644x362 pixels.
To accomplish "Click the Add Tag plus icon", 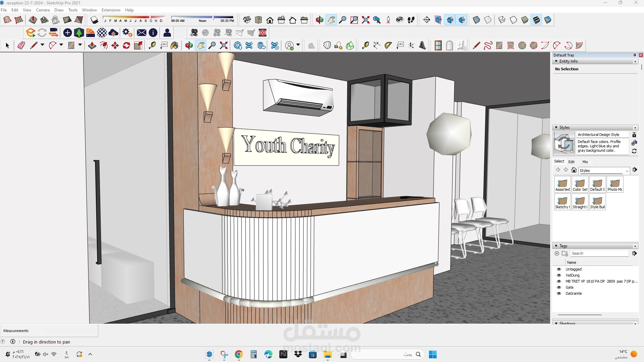I will pos(557,253).
